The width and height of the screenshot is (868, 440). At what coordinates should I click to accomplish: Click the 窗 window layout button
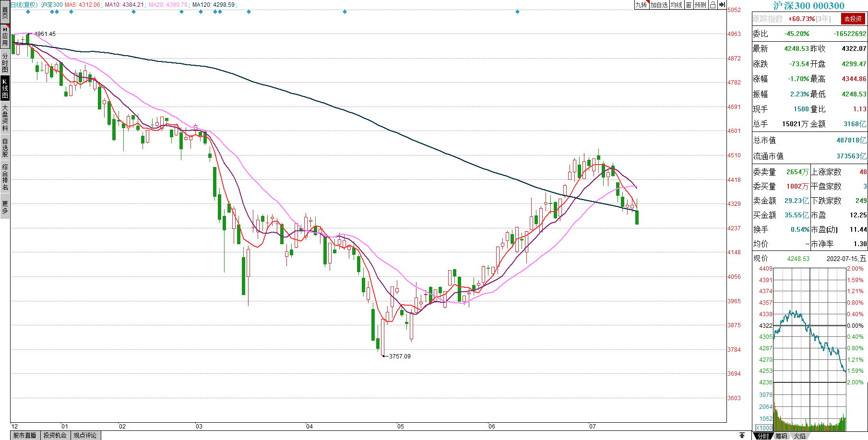click(x=689, y=5)
